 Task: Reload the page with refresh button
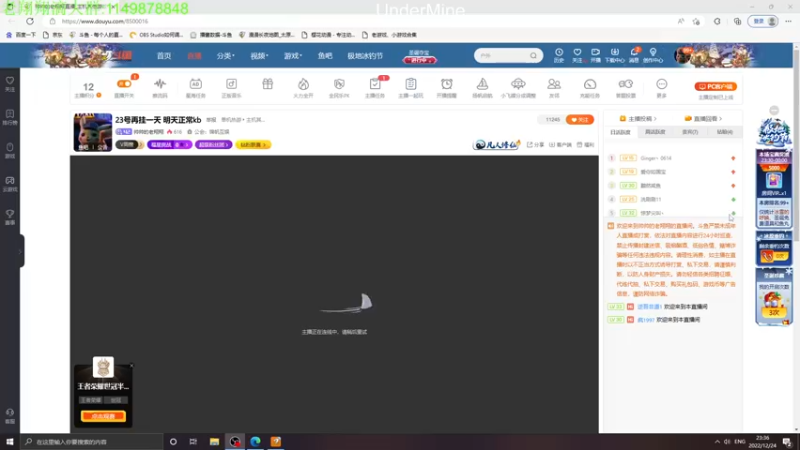[30, 21]
